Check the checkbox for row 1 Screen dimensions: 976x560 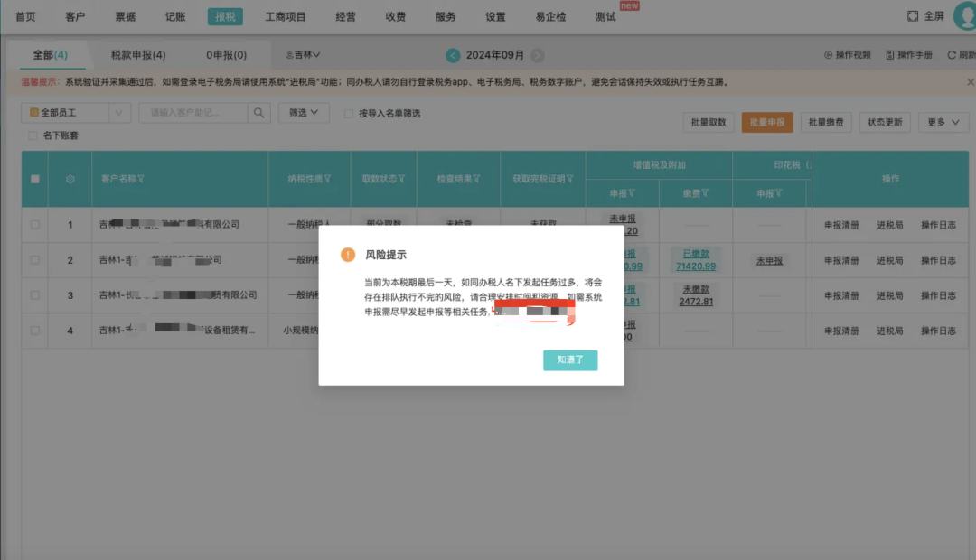pos(35,225)
